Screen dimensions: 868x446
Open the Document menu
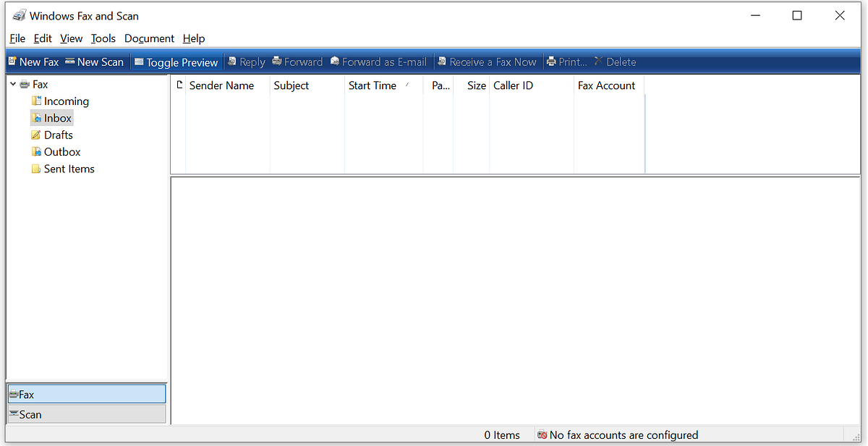(149, 38)
